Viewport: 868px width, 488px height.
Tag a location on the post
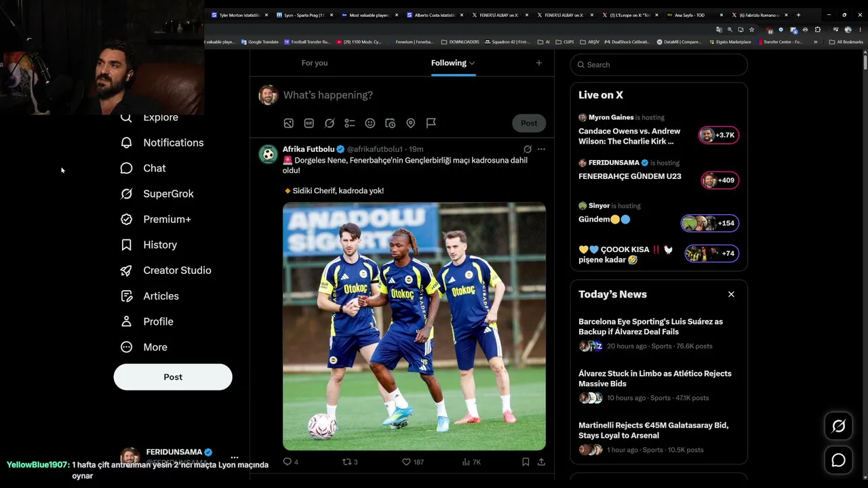coord(411,123)
